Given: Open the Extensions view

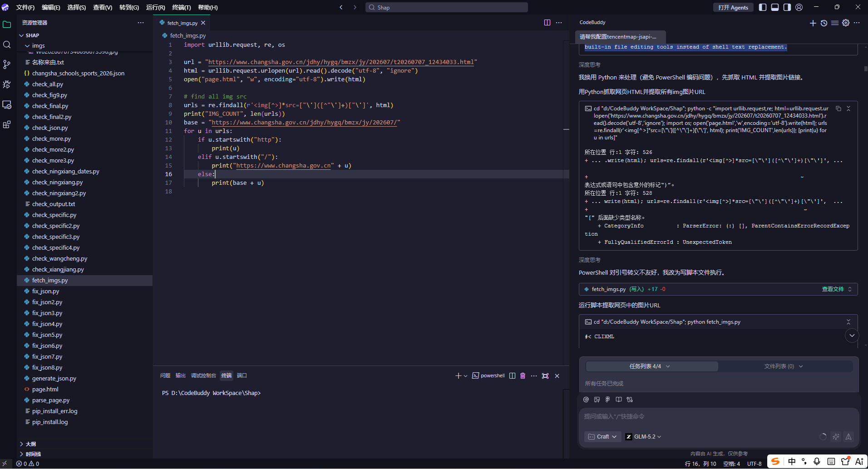Looking at the screenshot, I should [7, 124].
